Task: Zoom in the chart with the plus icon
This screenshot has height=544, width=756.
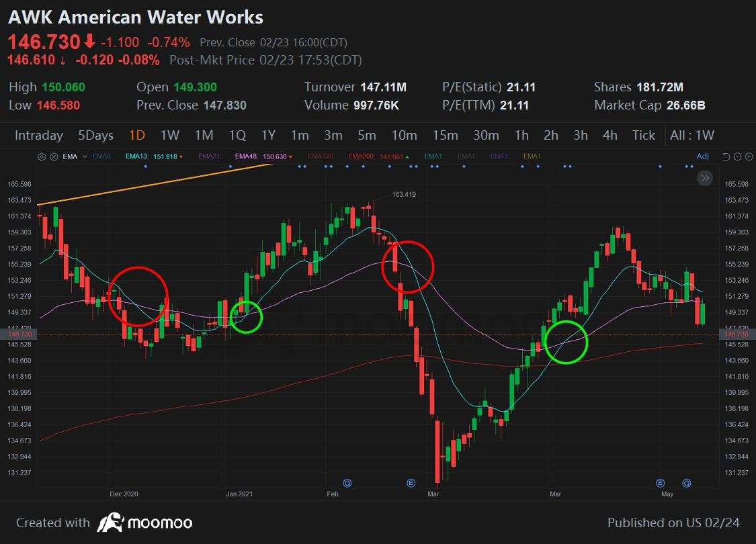Action: click(x=749, y=156)
